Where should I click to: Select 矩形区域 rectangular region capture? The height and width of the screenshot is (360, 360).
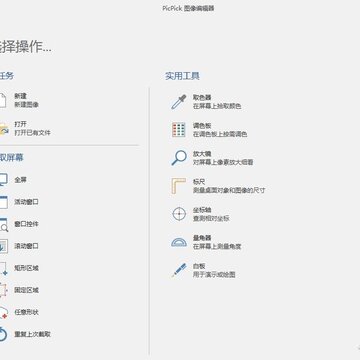pos(19,268)
